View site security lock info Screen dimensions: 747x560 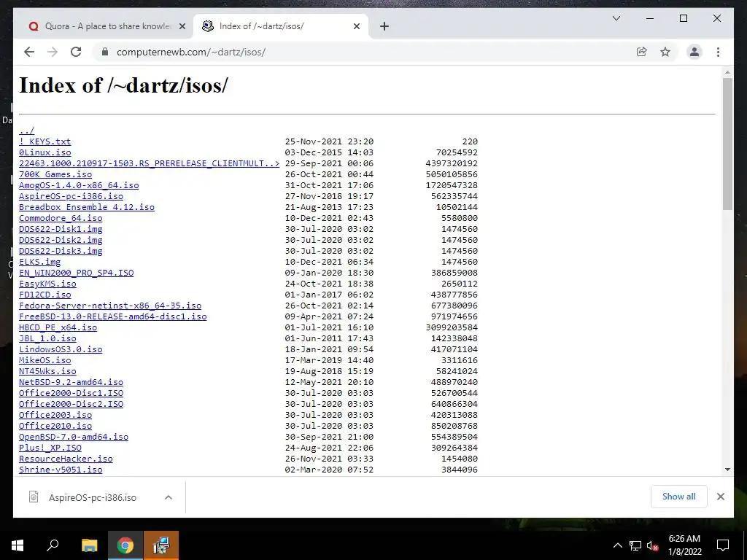(x=105, y=52)
